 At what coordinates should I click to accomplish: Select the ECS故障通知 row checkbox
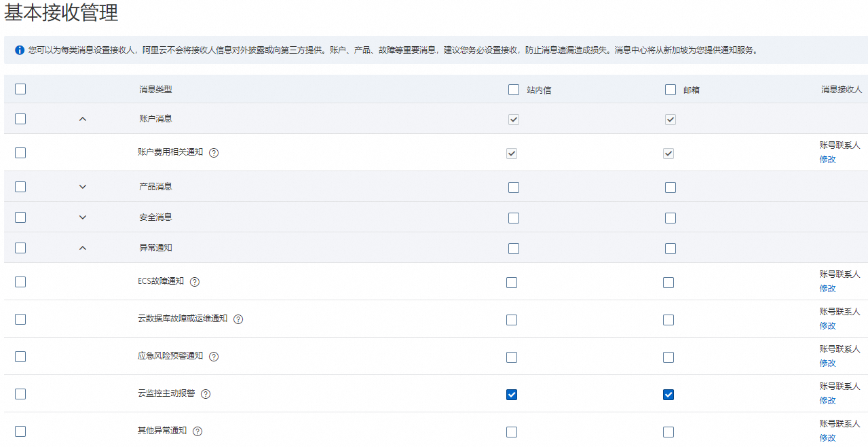point(20,282)
